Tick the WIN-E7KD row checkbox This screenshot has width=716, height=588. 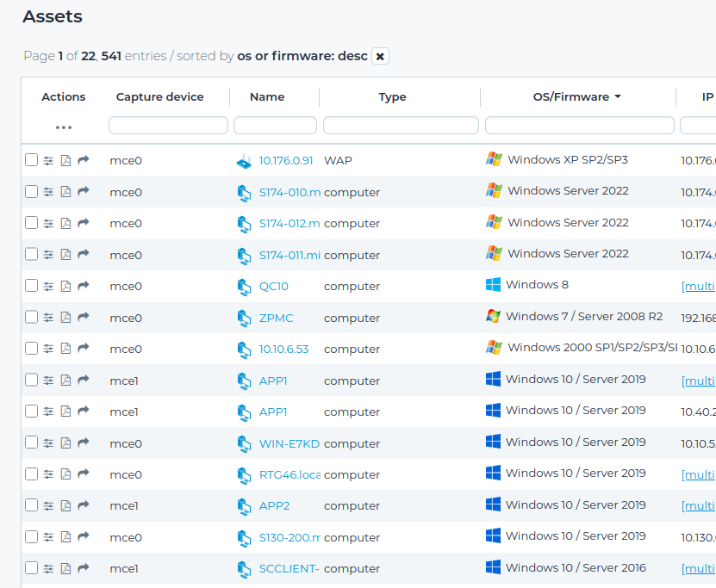(31, 443)
